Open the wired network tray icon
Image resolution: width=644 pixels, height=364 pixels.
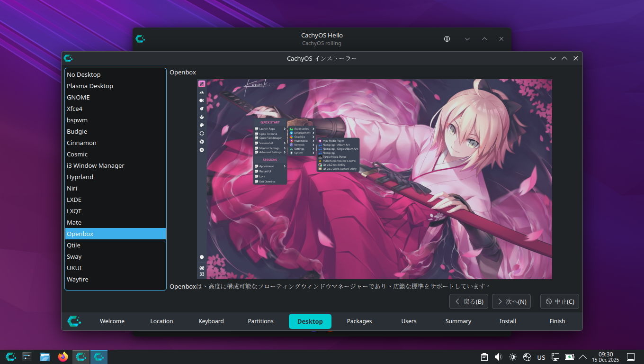point(555,357)
